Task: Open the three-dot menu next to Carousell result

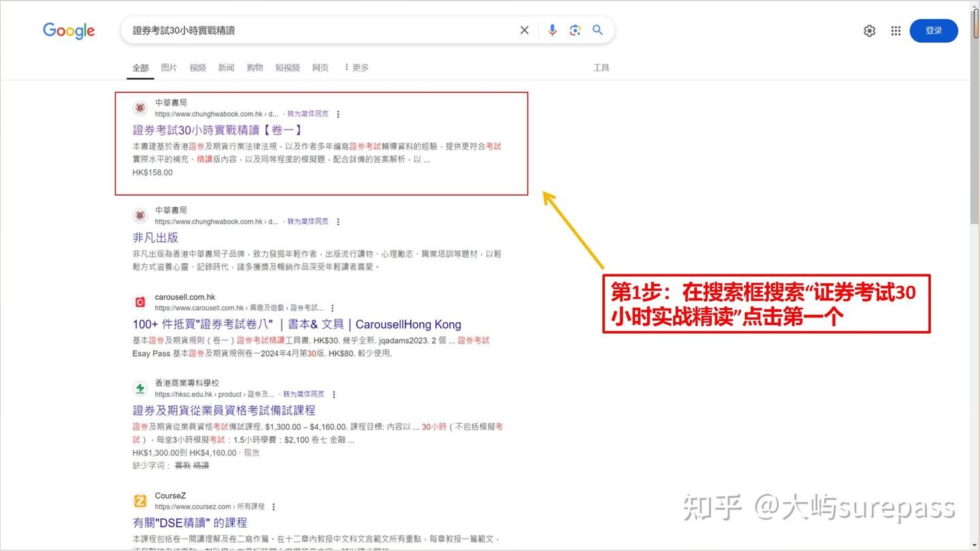Action: 333,307
